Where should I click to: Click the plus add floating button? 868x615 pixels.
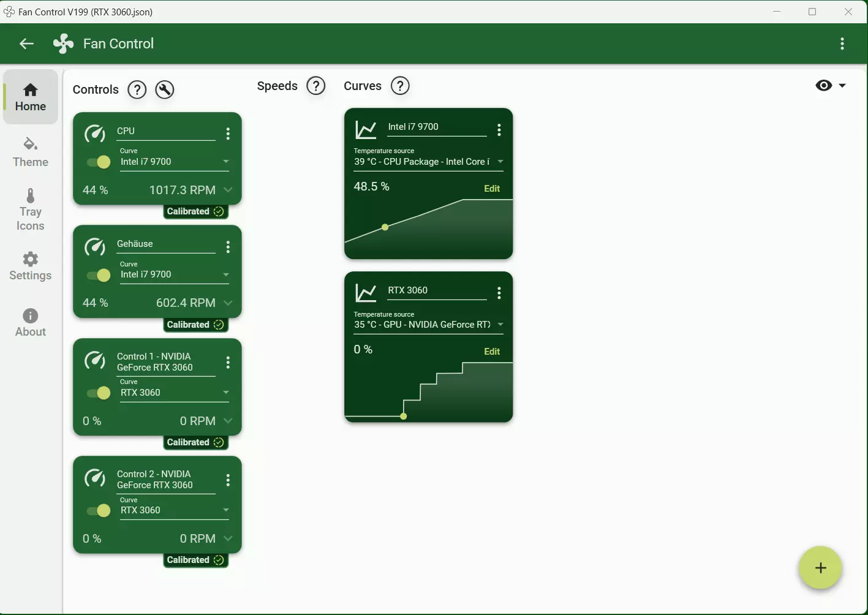(820, 568)
